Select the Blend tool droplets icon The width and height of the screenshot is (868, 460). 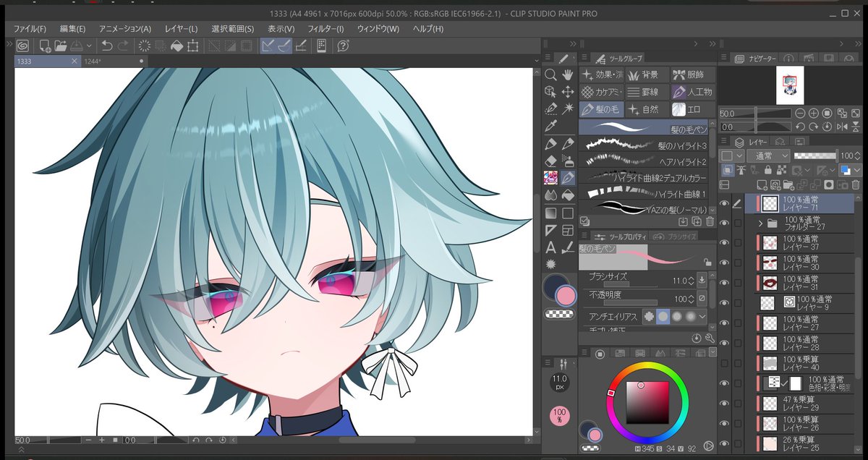550,195
